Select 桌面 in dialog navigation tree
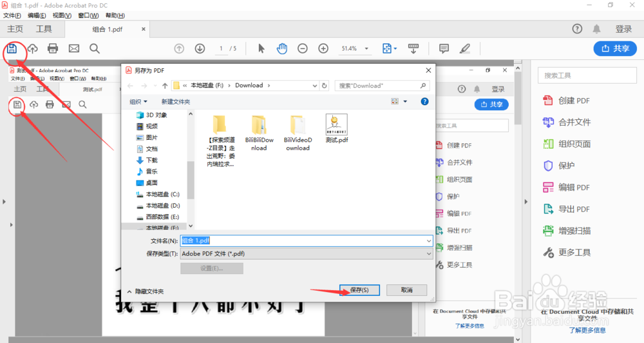644x343 pixels. pyautogui.click(x=147, y=182)
